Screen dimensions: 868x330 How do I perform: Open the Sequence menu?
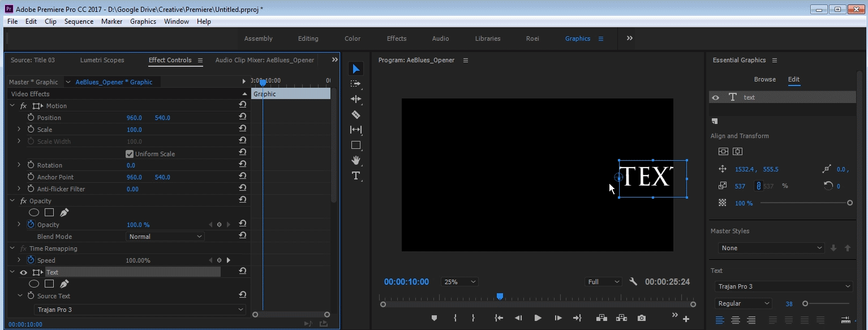click(x=79, y=21)
